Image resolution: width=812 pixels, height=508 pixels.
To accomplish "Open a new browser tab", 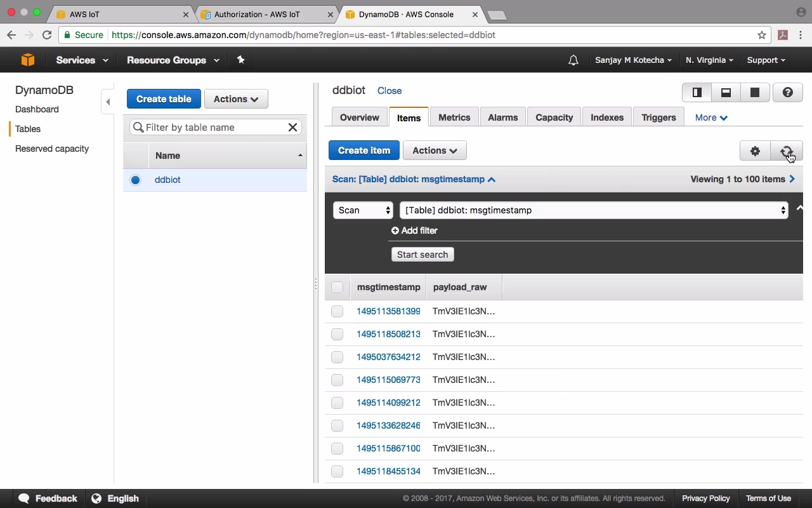I will tap(497, 15).
